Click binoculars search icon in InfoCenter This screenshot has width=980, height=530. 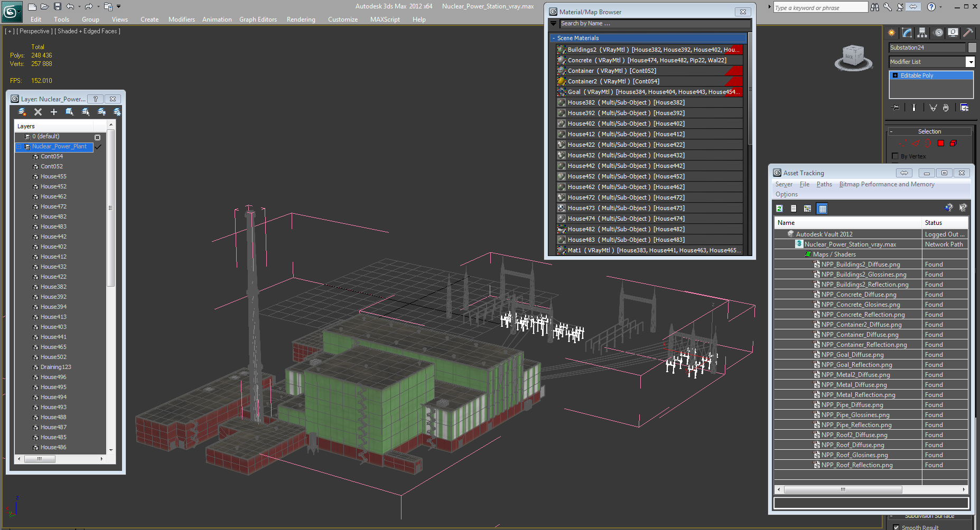[x=875, y=7]
